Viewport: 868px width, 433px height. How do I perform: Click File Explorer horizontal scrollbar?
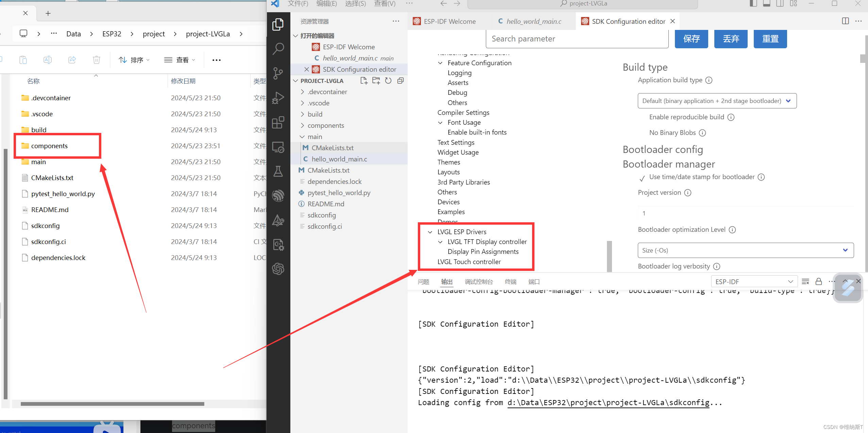[x=112, y=404]
